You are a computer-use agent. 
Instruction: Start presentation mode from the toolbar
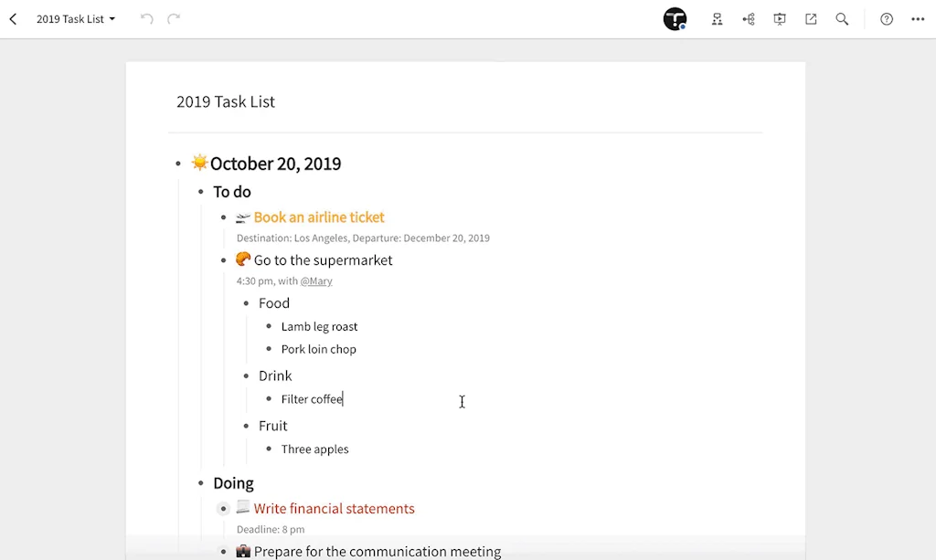[x=779, y=18]
